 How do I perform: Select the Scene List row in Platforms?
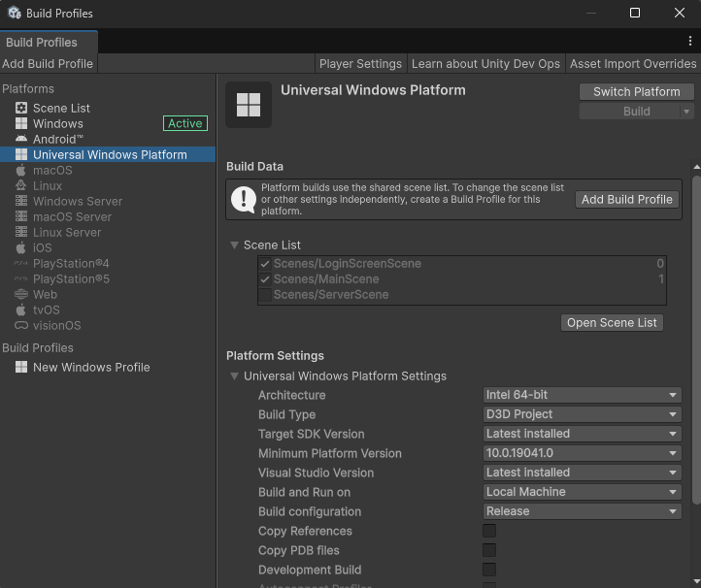coord(108,108)
